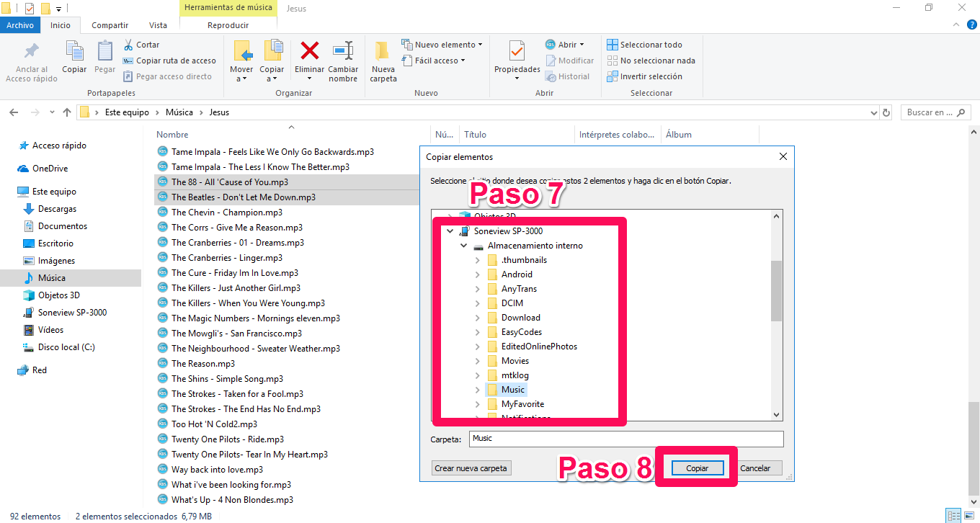Collapse Almacenamiento interno tree node
The height and width of the screenshot is (523, 980).
(464, 246)
